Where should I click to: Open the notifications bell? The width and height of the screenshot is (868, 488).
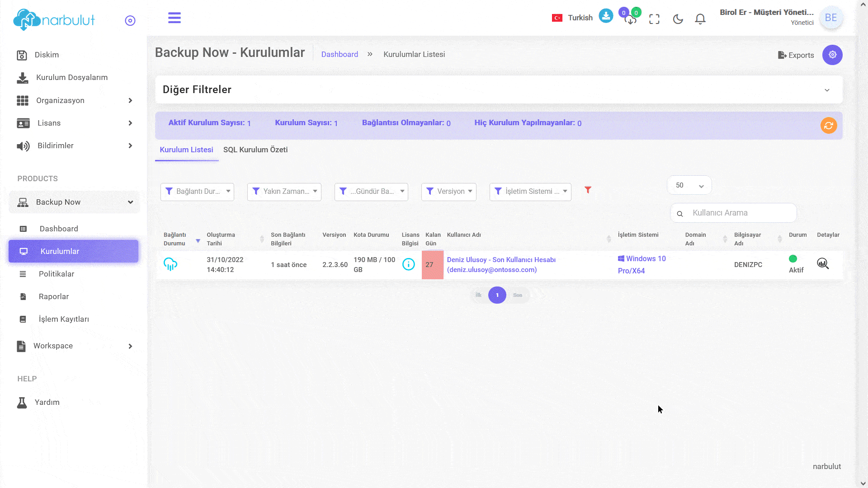coord(700,19)
